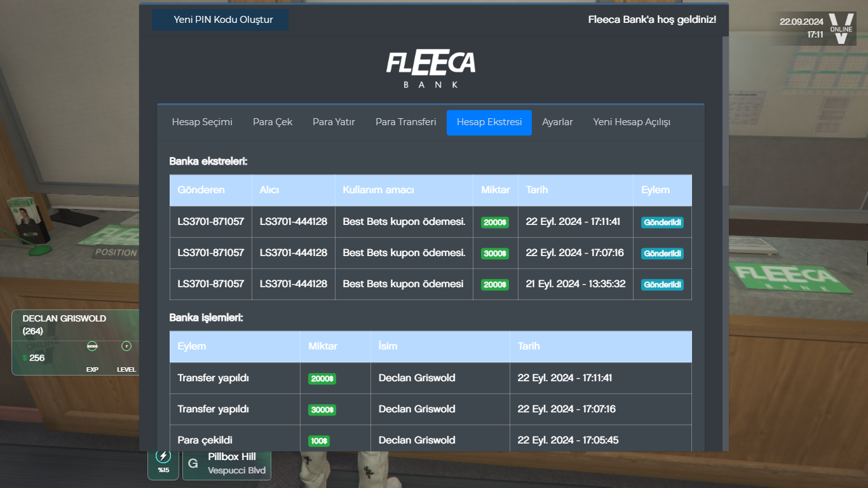868x488 pixels.
Task: Click the Gönderildi badge in the 17:07:16 row
Action: coord(662,254)
